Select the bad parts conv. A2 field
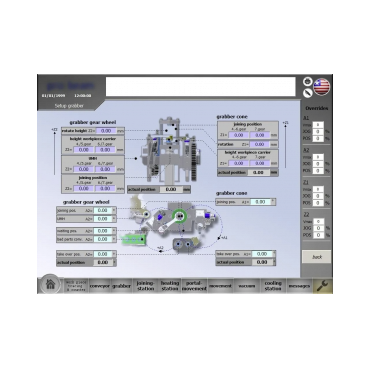The image size is (370, 370). [x=103, y=239]
